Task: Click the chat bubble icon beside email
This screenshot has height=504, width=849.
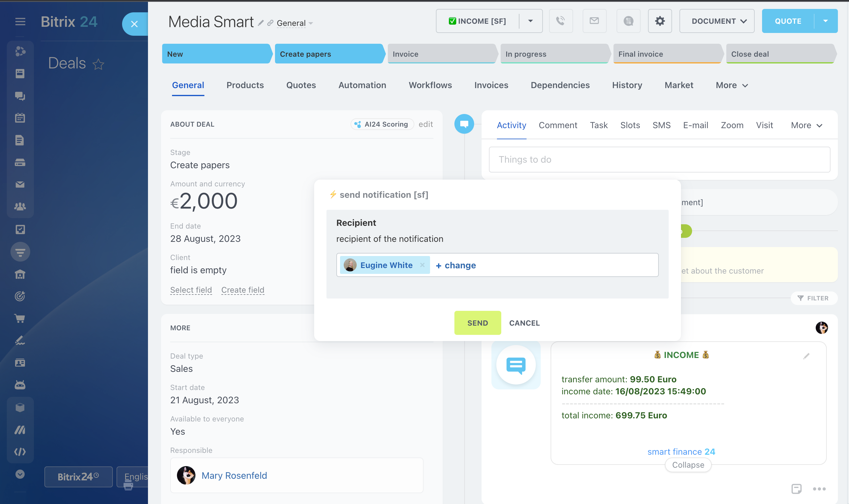Action: pos(628,21)
